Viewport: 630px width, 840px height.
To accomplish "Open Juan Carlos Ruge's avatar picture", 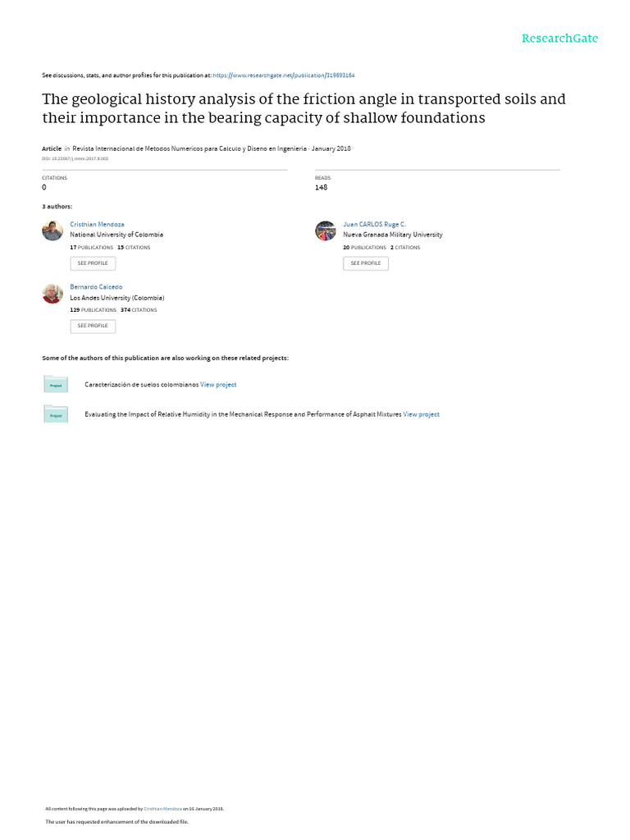I will [x=326, y=231].
